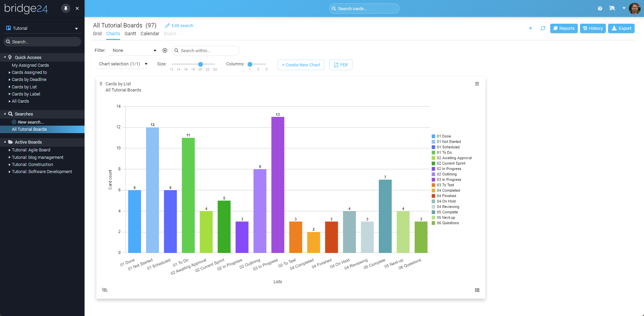The image size is (644, 316).
Task: Add a new item with the plus icon
Action: [530, 28]
